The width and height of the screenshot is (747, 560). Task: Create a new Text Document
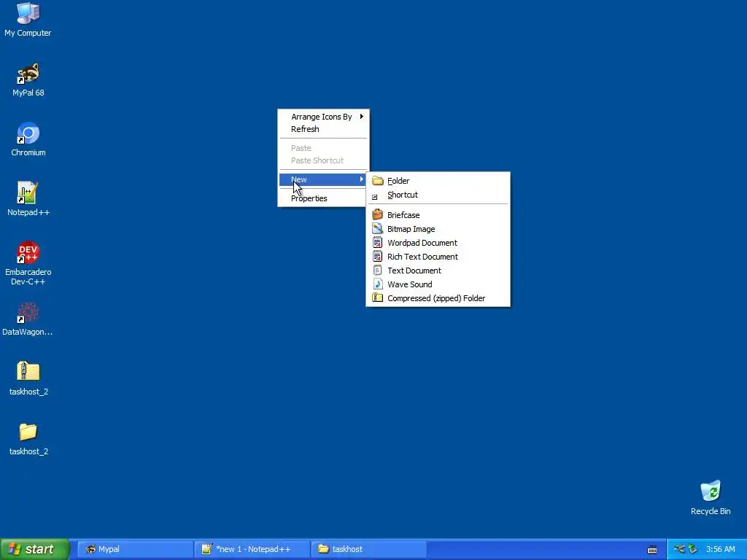tap(438, 271)
